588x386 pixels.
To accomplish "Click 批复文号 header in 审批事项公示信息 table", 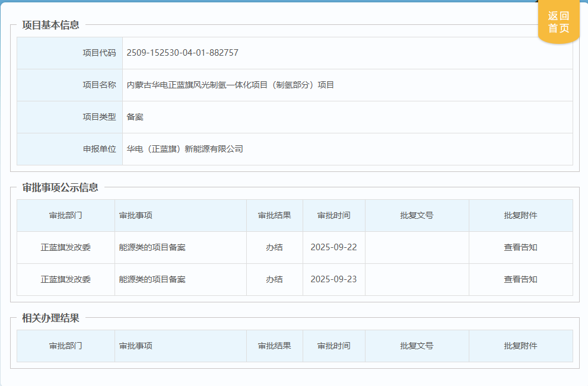I will pyautogui.click(x=417, y=215).
